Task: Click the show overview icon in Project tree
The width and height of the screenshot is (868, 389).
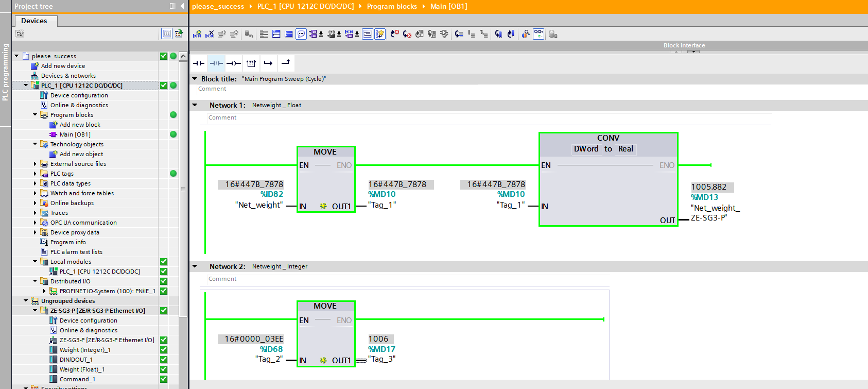Action: [x=167, y=33]
